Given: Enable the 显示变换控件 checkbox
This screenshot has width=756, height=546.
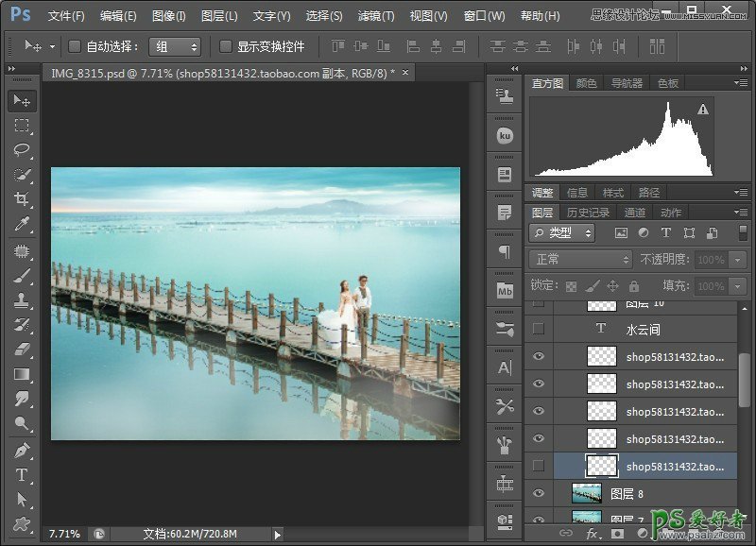Looking at the screenshot, I should [x=226, y=46].
